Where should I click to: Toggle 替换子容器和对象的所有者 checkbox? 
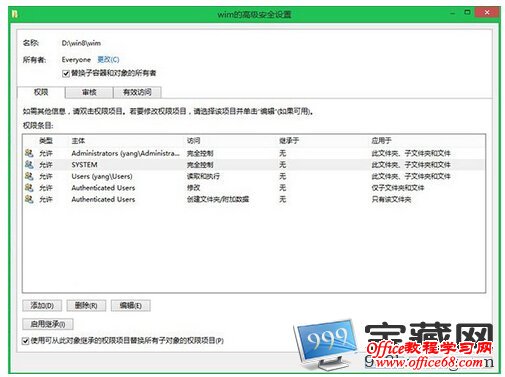66,73
